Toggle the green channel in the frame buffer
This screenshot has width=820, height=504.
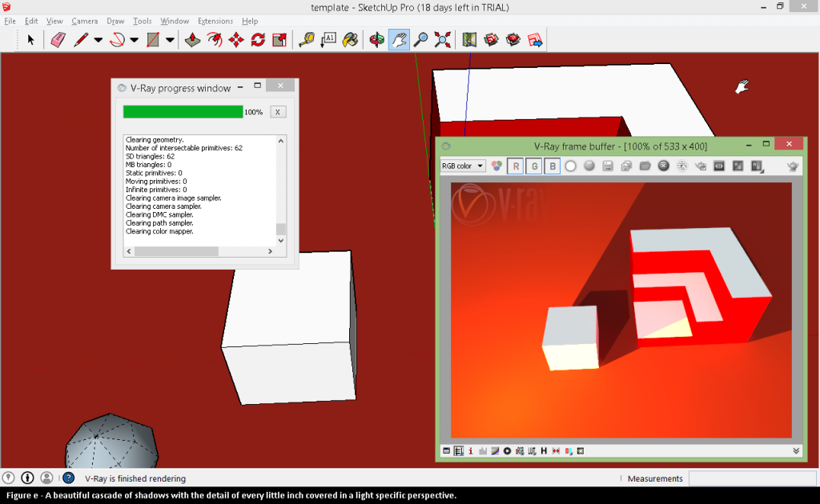[534, 166]
